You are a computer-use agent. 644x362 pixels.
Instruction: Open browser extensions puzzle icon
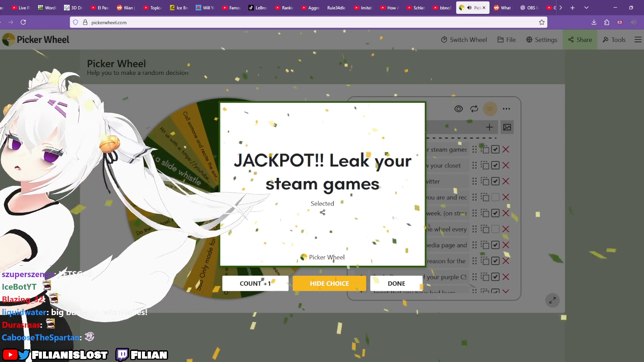pyautogui.click(x=607, y=22)
